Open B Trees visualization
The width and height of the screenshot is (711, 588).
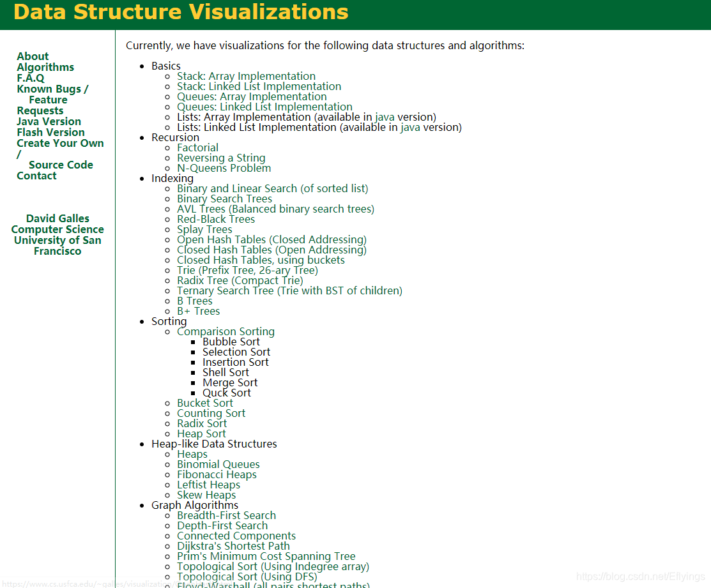(x=195, y=301)
